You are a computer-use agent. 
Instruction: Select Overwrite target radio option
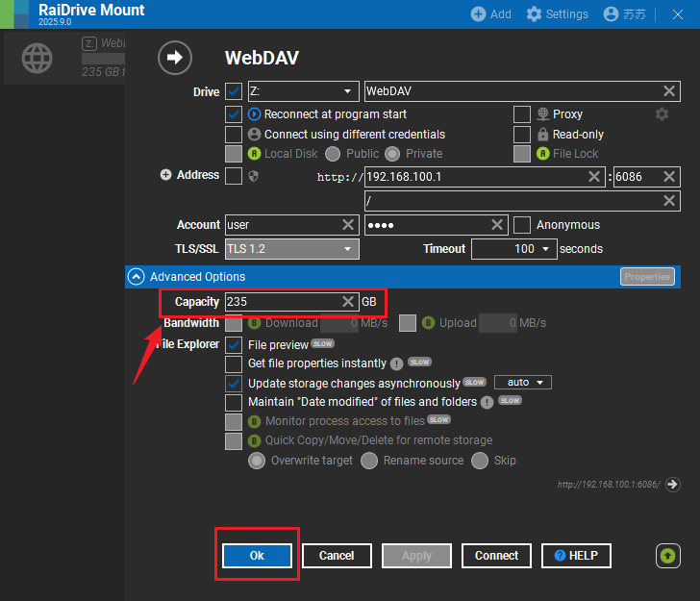point(257,461)
